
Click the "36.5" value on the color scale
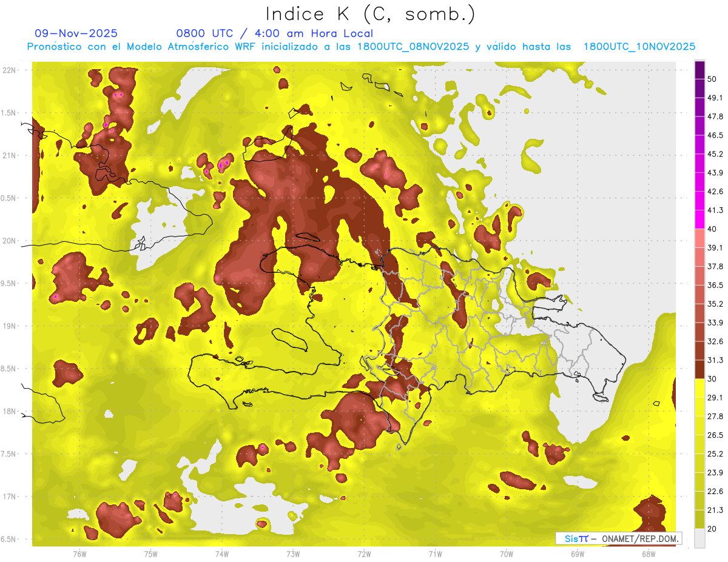pos(715,285)
